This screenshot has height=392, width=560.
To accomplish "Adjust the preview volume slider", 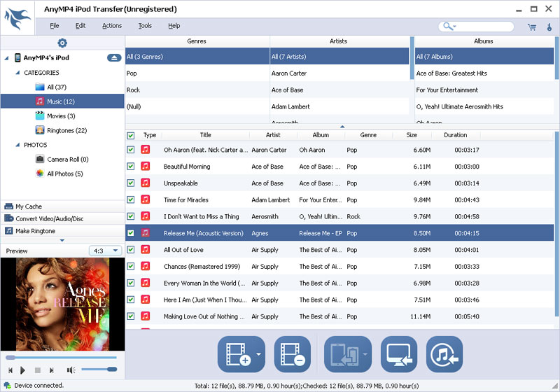I will click(x=99, y=370).
